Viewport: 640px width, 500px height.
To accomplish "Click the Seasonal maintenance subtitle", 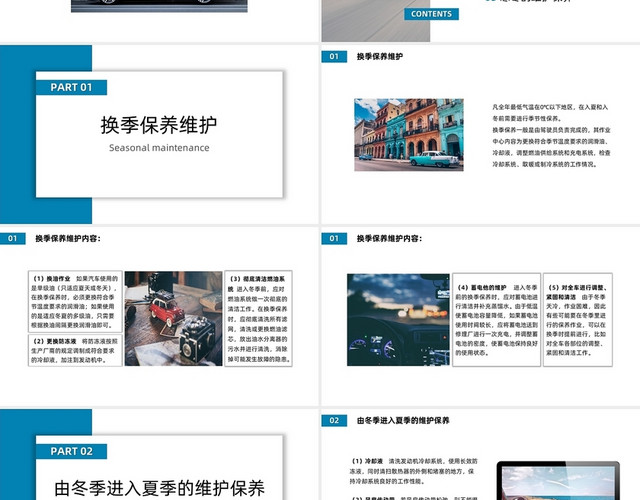I will pos(159,148).
